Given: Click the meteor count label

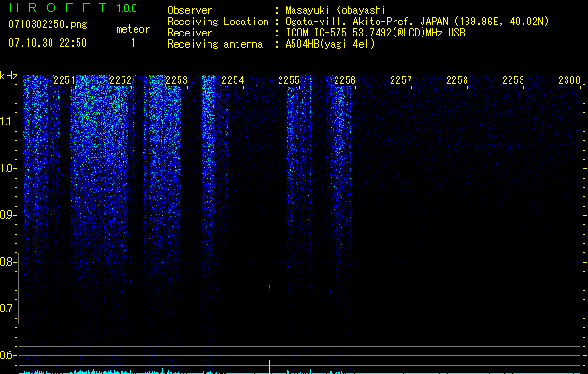Looking at the screenshot, I should (x=133, y=29).
